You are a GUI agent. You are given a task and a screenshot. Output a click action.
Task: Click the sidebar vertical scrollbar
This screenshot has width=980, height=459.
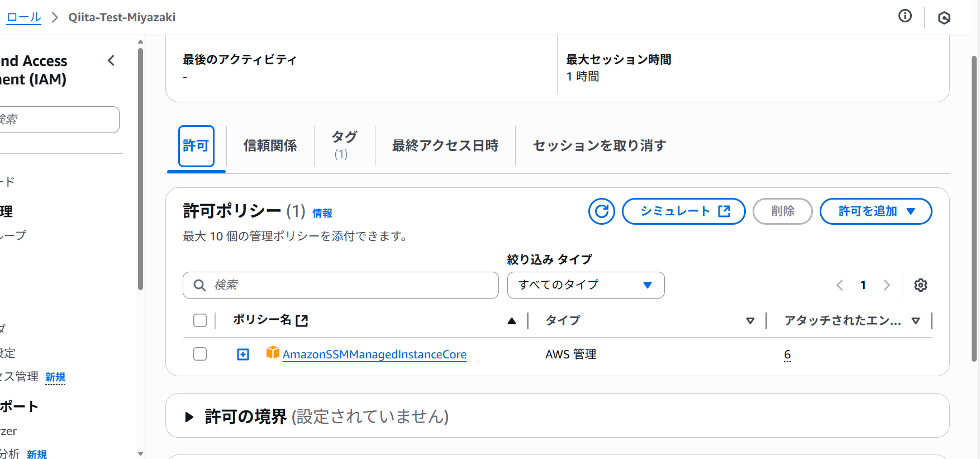coord(140,168)
